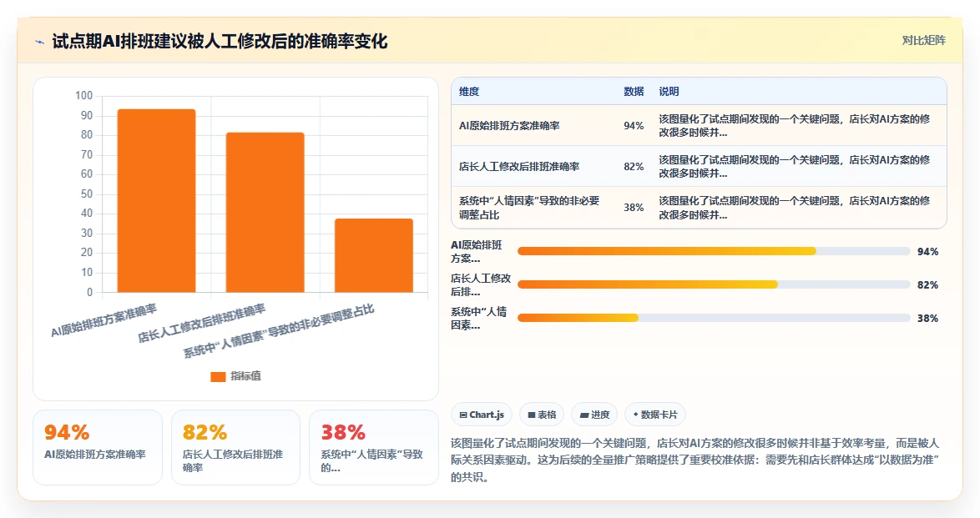
Task: Select the Chart.js tag chip
Action: tap(482, 415)
